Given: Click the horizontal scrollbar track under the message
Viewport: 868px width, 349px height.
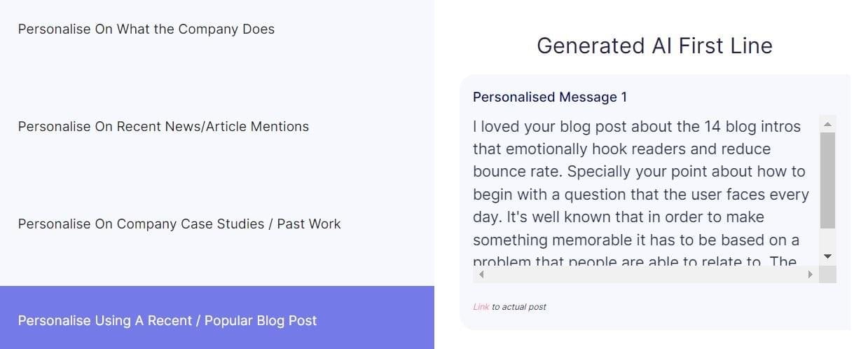Looking at the screenshot, I should [x=645, y=274].
